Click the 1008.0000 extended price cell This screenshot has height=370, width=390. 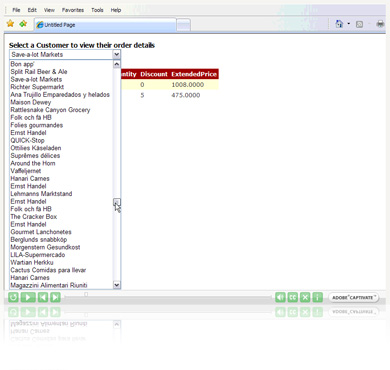coord(188,85)
